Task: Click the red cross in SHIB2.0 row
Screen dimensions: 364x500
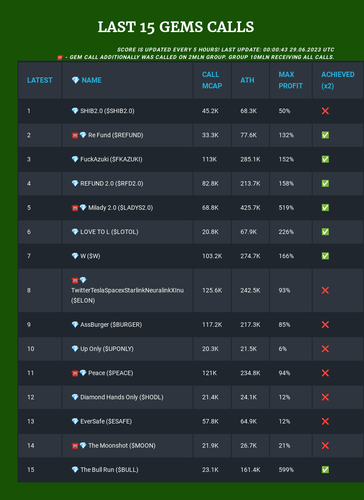Action: [325, 111]
